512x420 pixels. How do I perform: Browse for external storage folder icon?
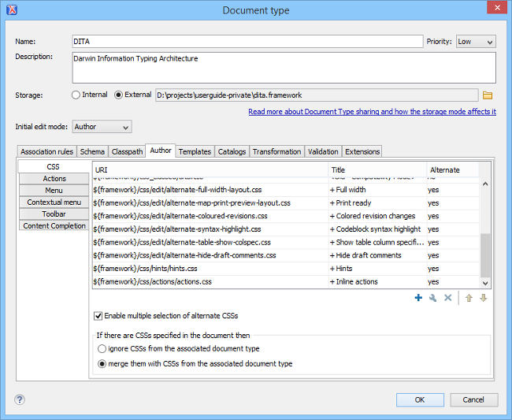488,95
